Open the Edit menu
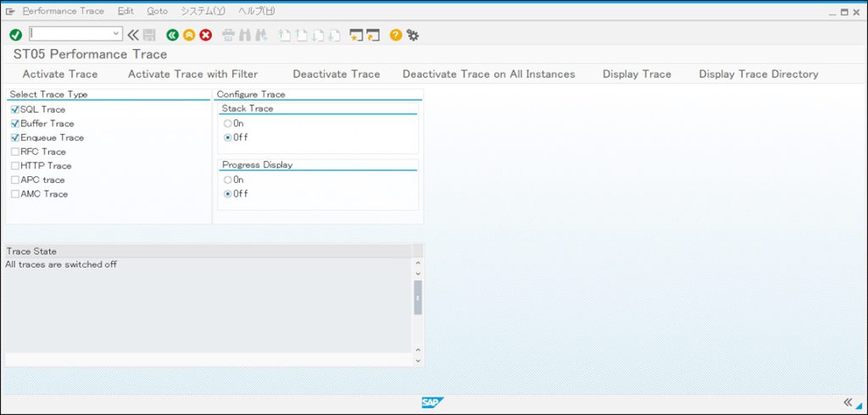The height and width of the screenshot is (415, 868). coord(125,11)
